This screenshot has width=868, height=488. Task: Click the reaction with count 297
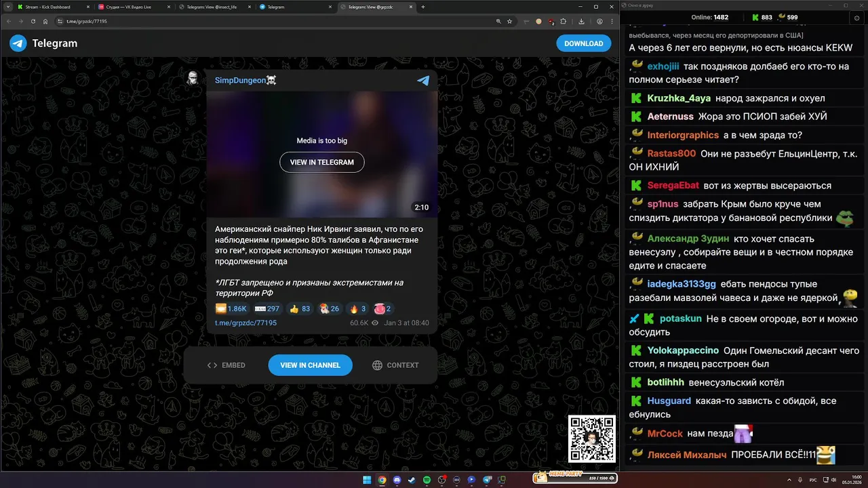click(x=267, y=308)
